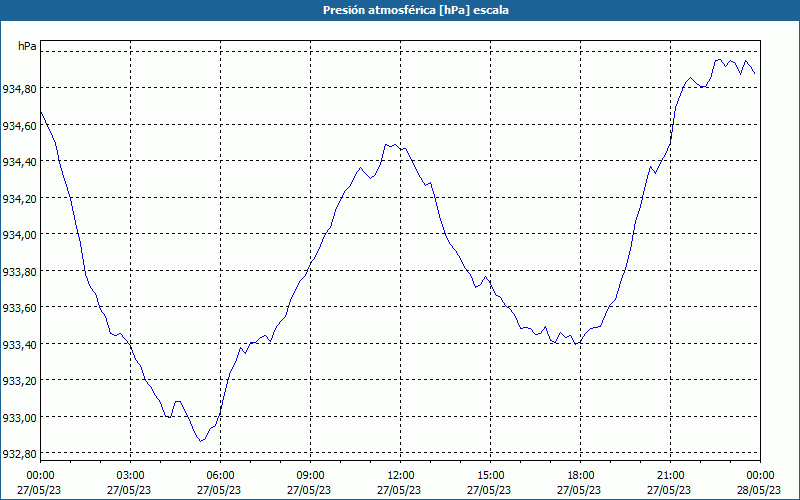Image resolution: width=800 pixels, height=500 pixels.
Task: Select the 934,40 y-axis value
Action: [19, 162]
